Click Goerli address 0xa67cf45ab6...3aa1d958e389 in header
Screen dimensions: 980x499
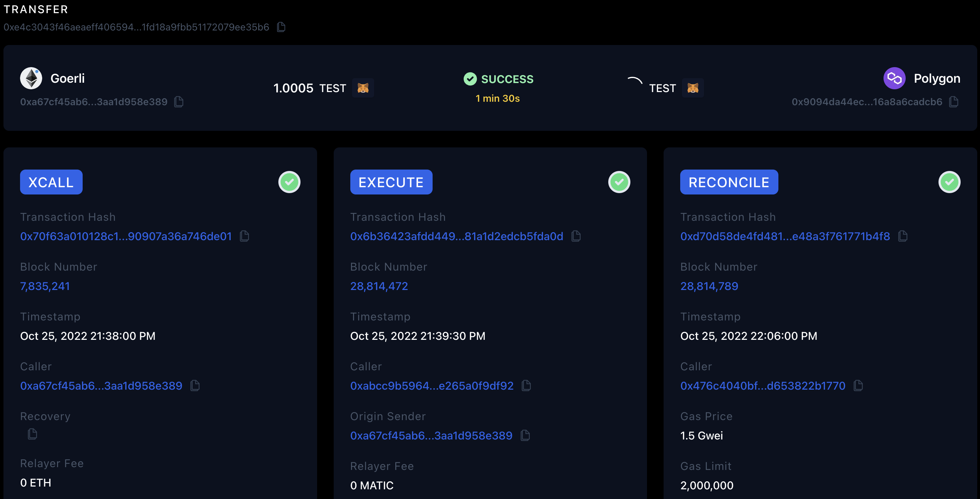94,102
